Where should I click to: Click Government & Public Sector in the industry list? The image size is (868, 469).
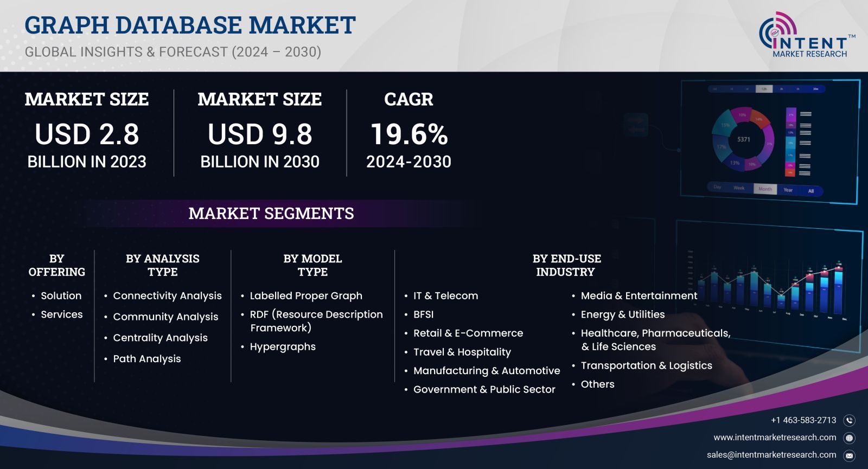tap(484, 389)
